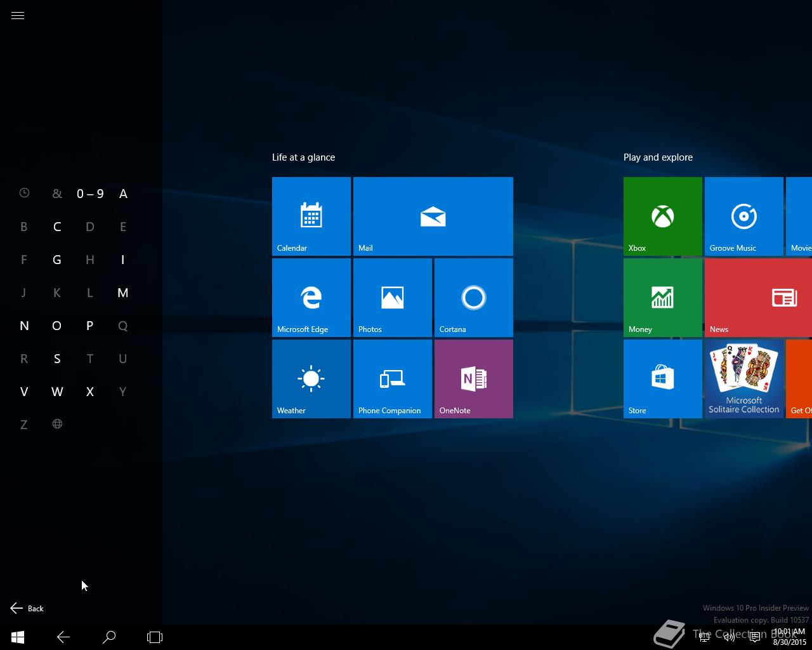Jump to apps starting with N
Image resolution: width=812 pixels, height=650 pixels.
pyautogui.click(x=24, y=326)
